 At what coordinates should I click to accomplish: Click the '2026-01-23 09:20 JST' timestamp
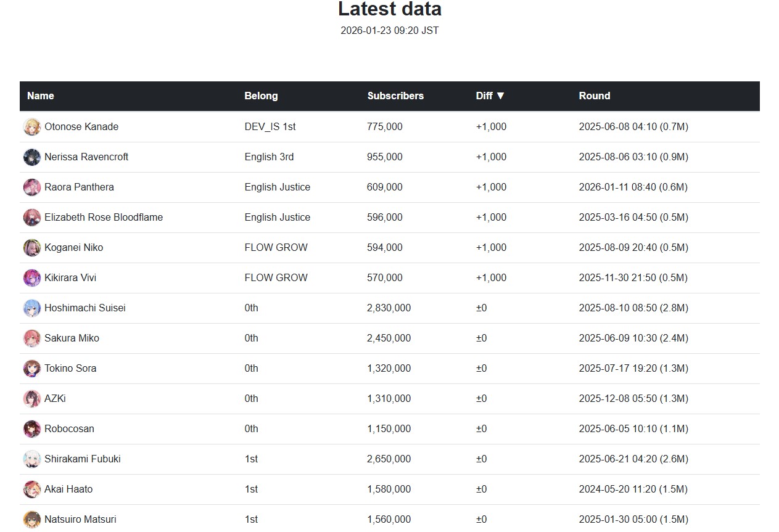[x=390, y=31]
